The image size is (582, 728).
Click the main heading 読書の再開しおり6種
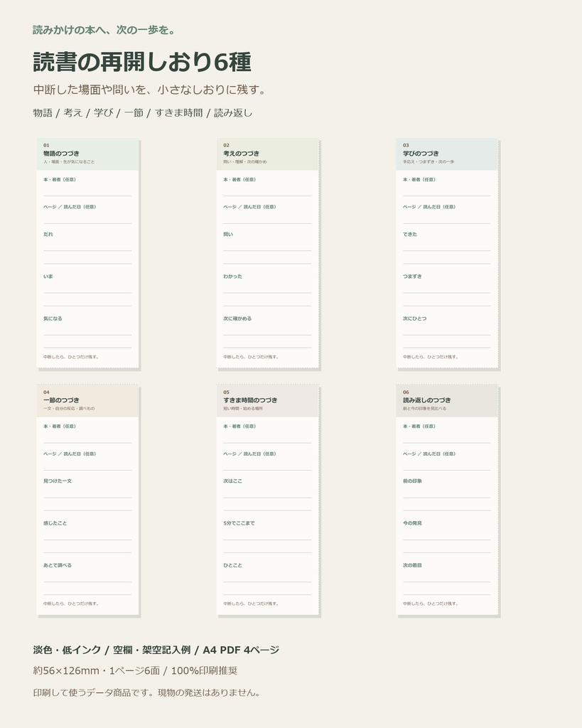pos(142,62)
